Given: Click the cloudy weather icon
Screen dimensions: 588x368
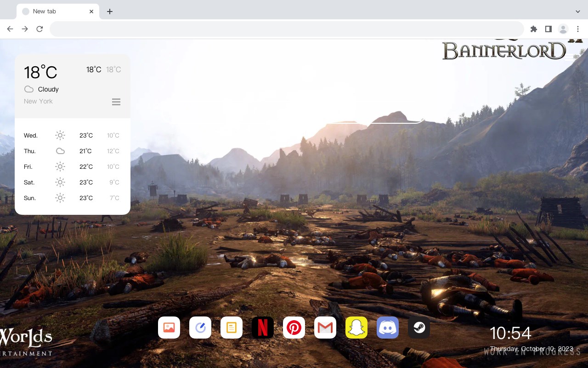Looking at the screenshot, I should tap(29, 89).
